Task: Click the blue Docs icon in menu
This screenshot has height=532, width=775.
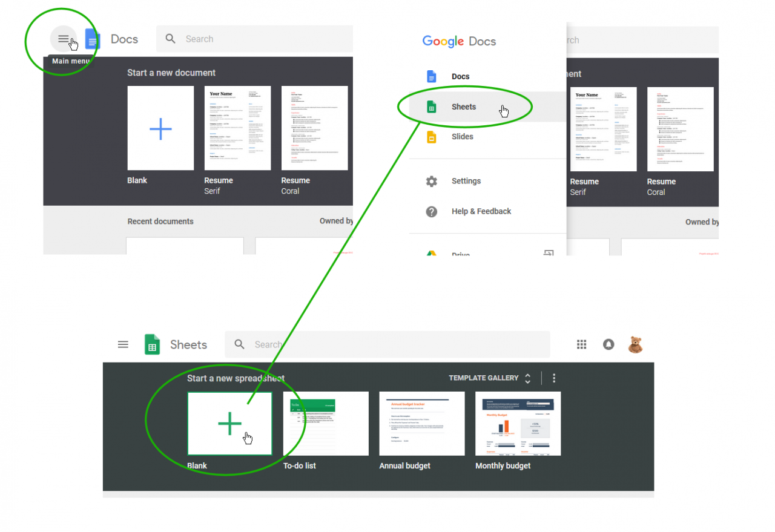Action: click(x=432, y=77)
